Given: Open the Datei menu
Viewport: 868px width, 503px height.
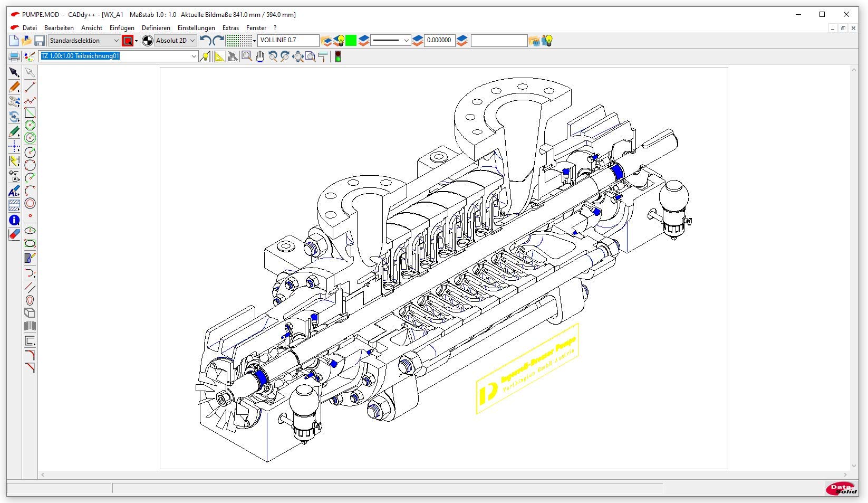Looking at the screenshot, I should pyautogui.click(x=30, y=28).
